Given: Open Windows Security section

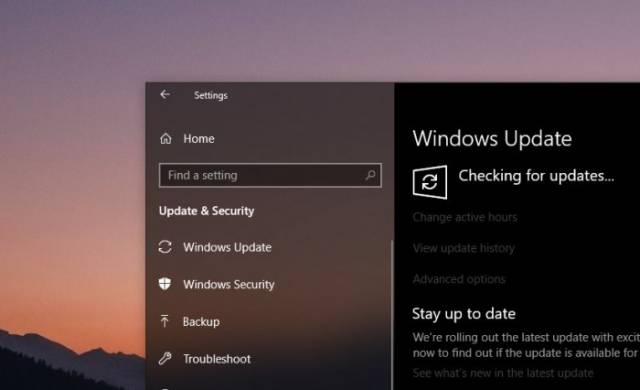Looking at the screenshot, I should 229,284.
